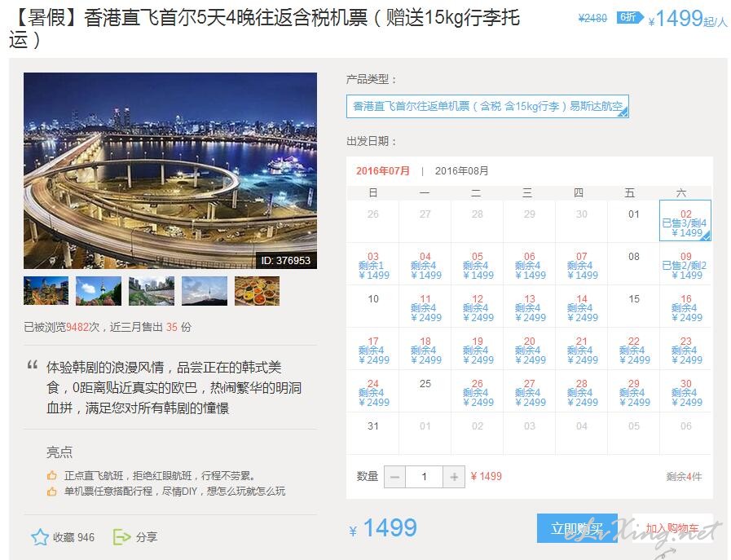This screenshot has width=731, height=560.
Task: Click the 立即购买 buy now button
Action: pyautogui.click(x=577, y=528)
